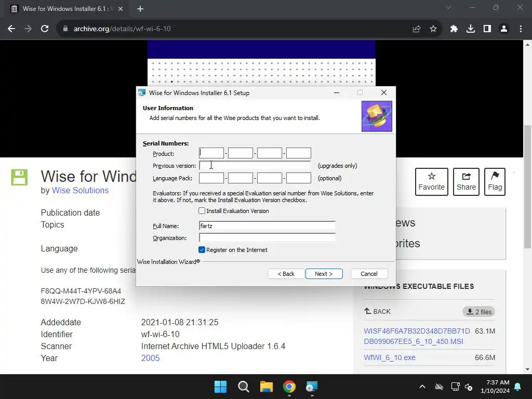Open the 2005 year link

[x=150, y=358]
